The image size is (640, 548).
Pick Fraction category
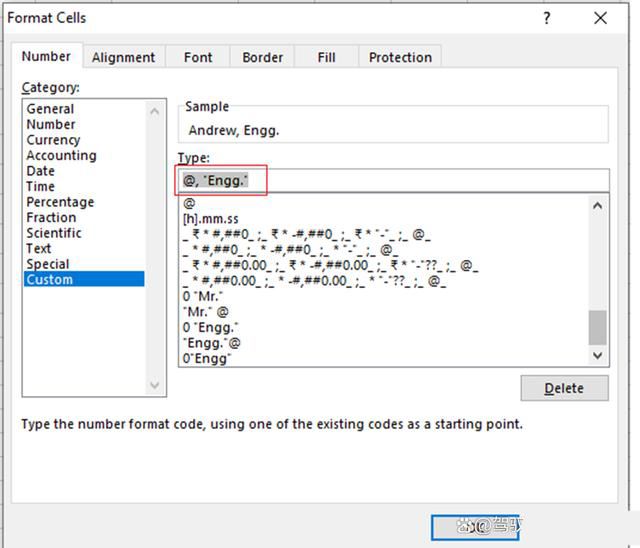click(84, 217)
